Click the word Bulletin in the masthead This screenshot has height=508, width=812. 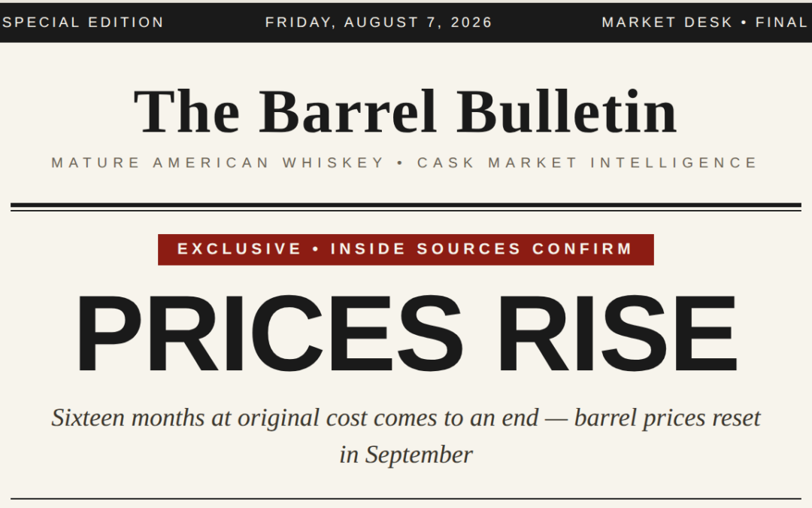[x=567, y=111]
